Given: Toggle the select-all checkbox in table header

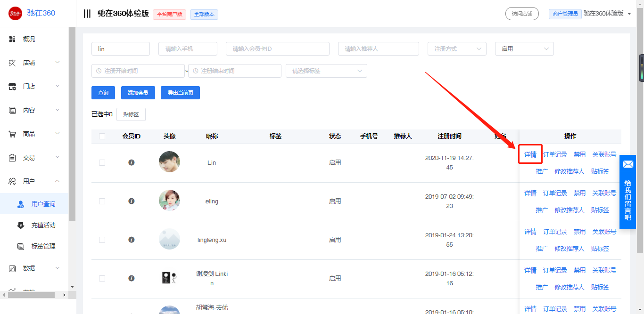Looking at the screenshot, I should 102,137.
